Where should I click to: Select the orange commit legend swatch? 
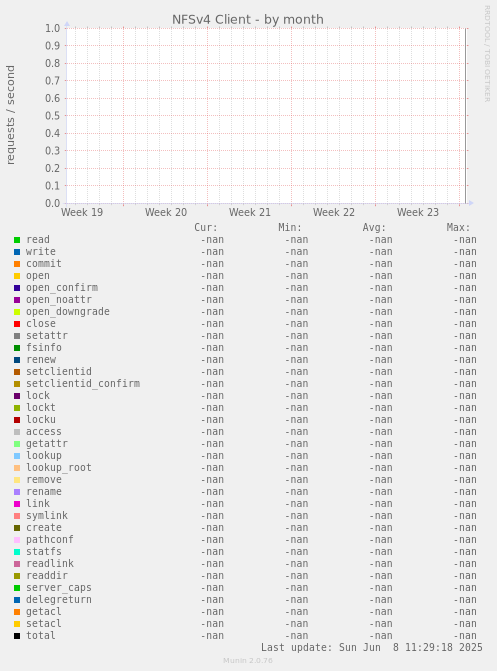17,264
